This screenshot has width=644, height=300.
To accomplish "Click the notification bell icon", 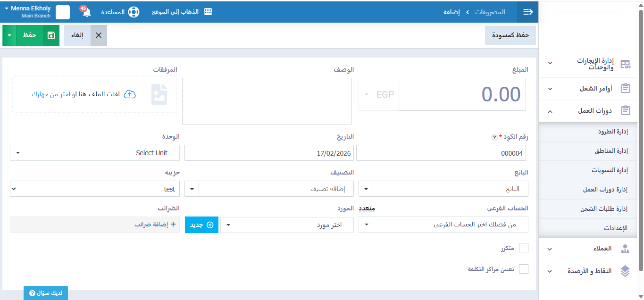I will coord(86,12).
